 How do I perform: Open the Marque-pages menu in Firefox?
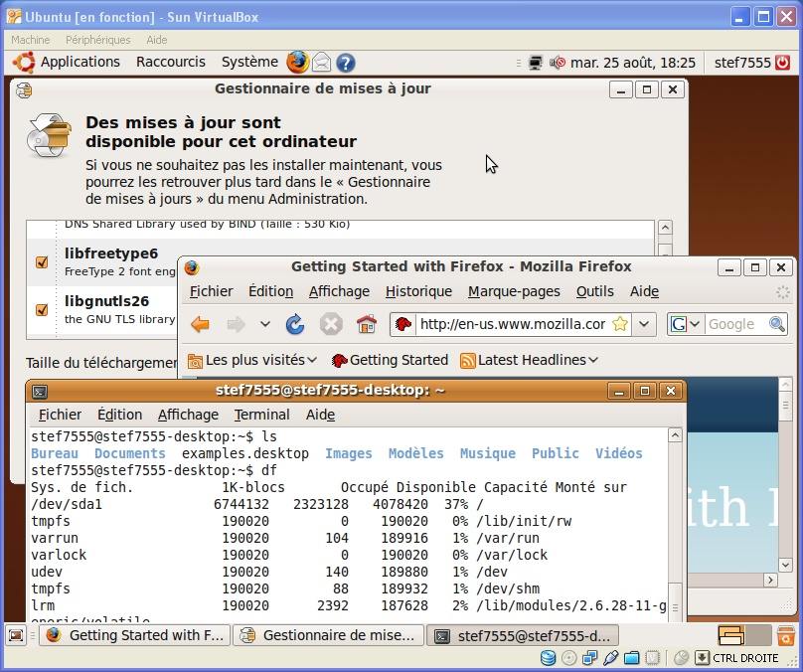click(514, 291)
